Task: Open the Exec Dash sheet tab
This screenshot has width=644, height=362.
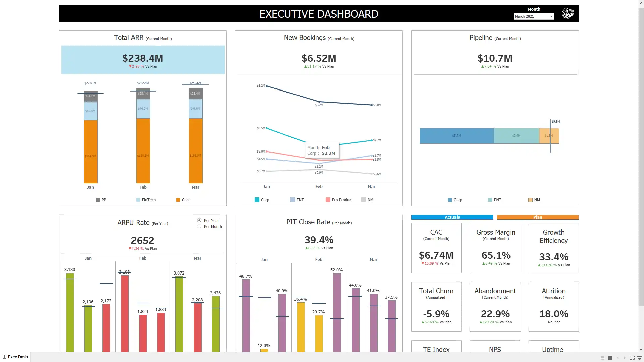Action: (15, 357)
